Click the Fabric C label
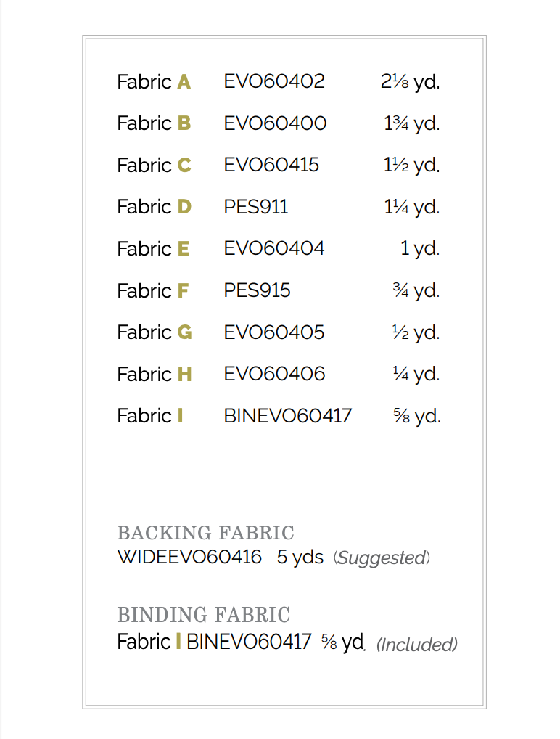Viewport: 560px width, 739px height. [x=154, y=166]
